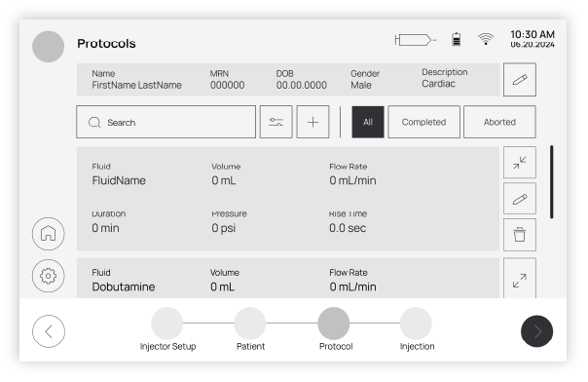588x382 pixels.
Task: Jump to the Injector Setup step
Action: 167,324
